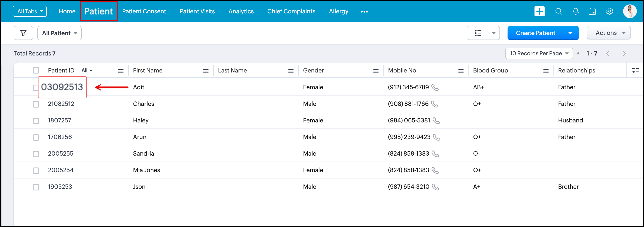Viewport: 644px width, 227px height.
Task: Open quick create plus icon
Action: [x=539, y=11]
